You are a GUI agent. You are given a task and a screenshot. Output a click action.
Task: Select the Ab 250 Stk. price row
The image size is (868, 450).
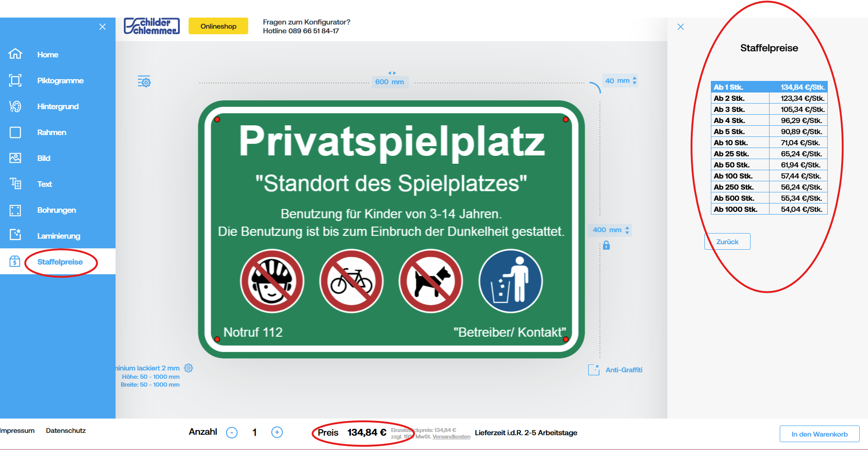pos(769,187)
